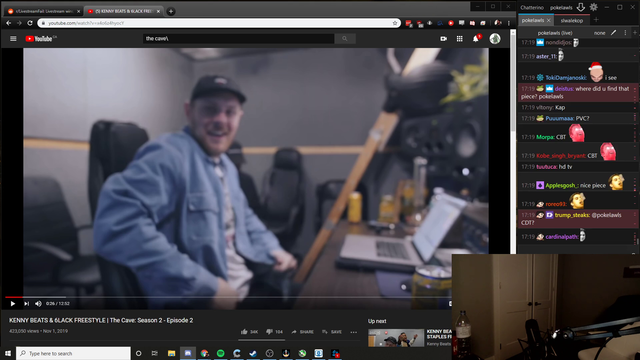Click the pokelawls (live) channel header

coord(555,33)
